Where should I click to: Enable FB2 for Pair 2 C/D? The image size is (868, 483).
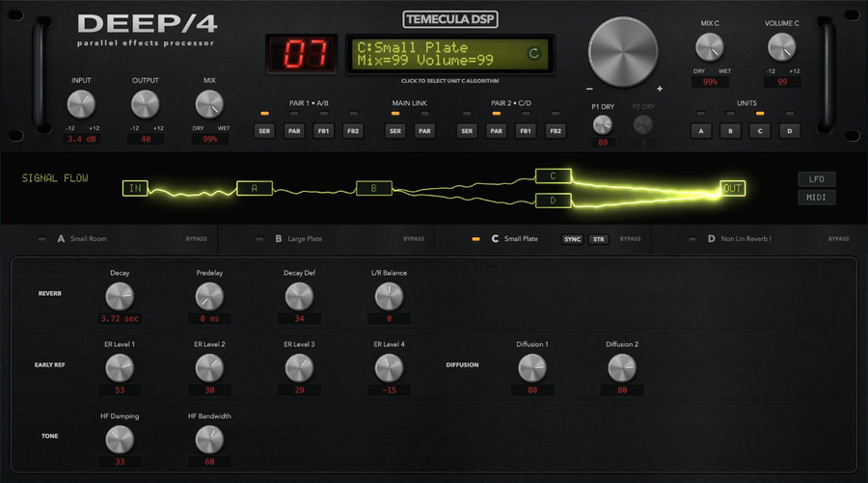point(556,131)
